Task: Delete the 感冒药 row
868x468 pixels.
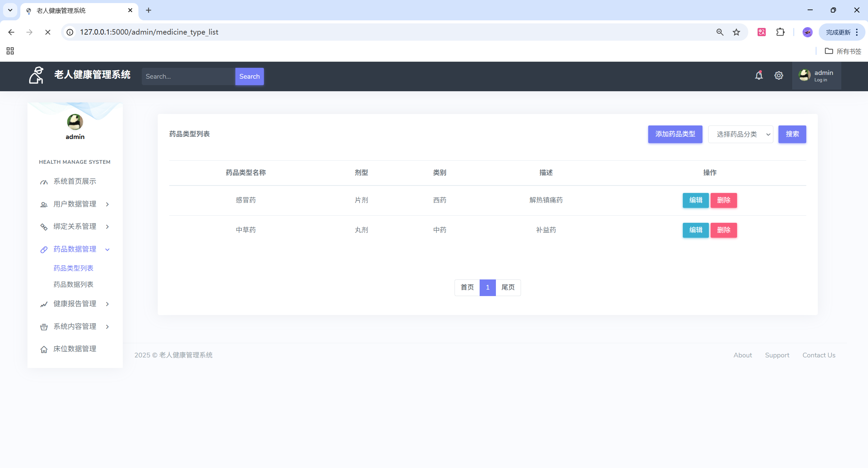Action: click(x=724, y=200)
